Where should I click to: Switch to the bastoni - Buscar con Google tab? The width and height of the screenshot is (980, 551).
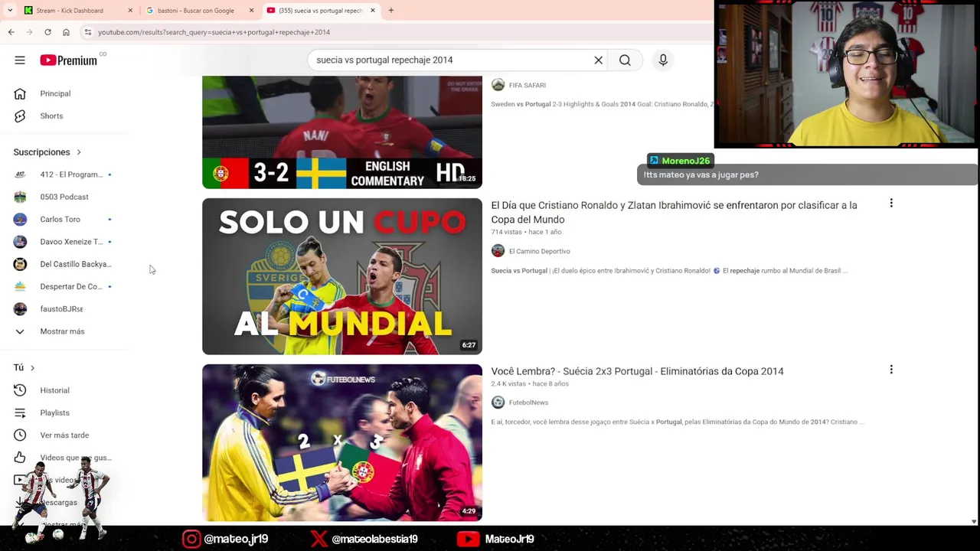point(199,10)
